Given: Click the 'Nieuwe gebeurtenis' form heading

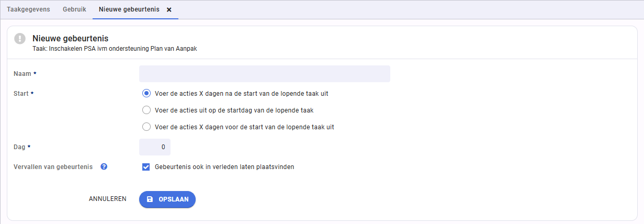Looking at the screenshot, I should coord(70,38).
